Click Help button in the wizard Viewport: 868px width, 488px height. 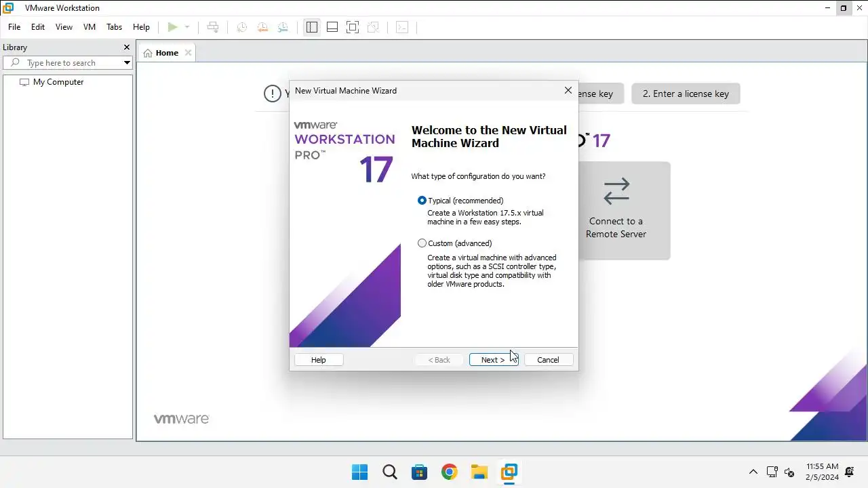pos(319,360)
